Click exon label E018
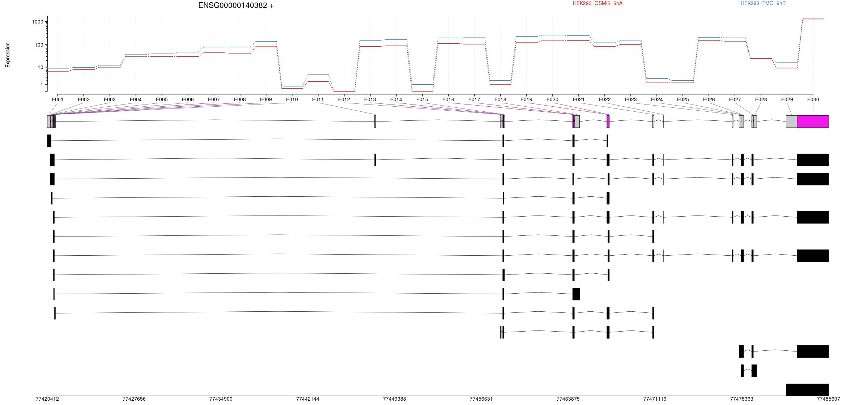Viewport: 868px width, 405px height. (500, 99)
